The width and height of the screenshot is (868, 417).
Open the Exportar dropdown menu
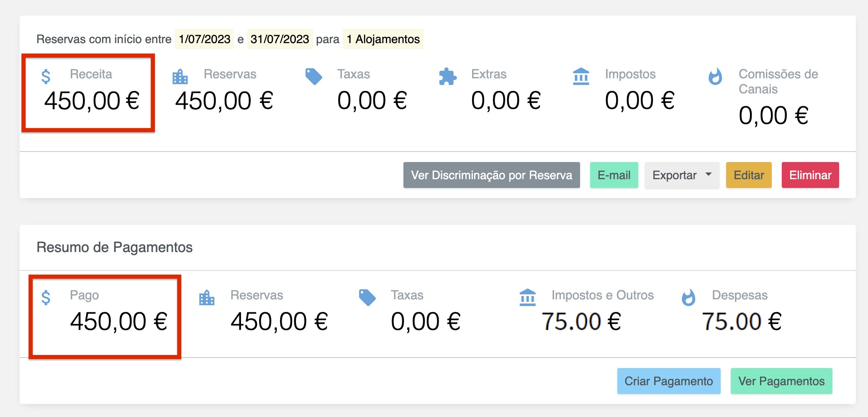682,175
